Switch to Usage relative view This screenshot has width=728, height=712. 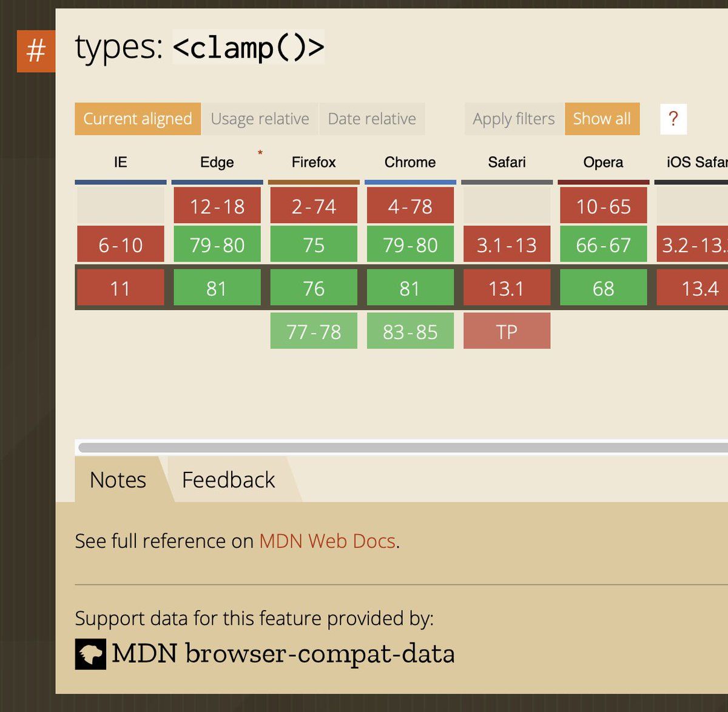[260, 119]
